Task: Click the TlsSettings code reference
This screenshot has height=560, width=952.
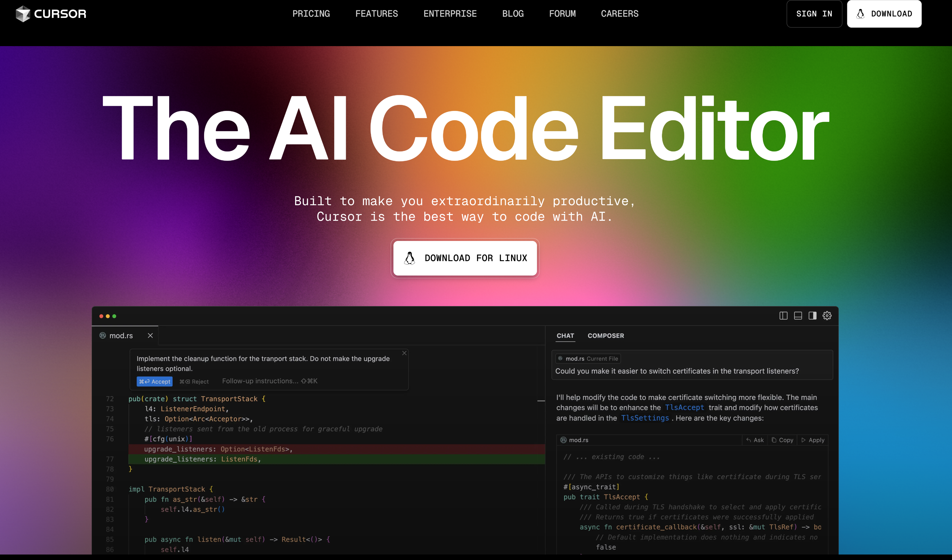Action: pyautogui.click(x=645, y=418)
